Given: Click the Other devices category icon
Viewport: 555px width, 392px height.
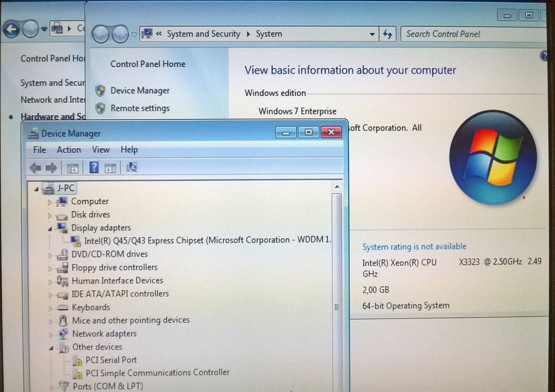Looking at the screenshot, I should [64, 347].
